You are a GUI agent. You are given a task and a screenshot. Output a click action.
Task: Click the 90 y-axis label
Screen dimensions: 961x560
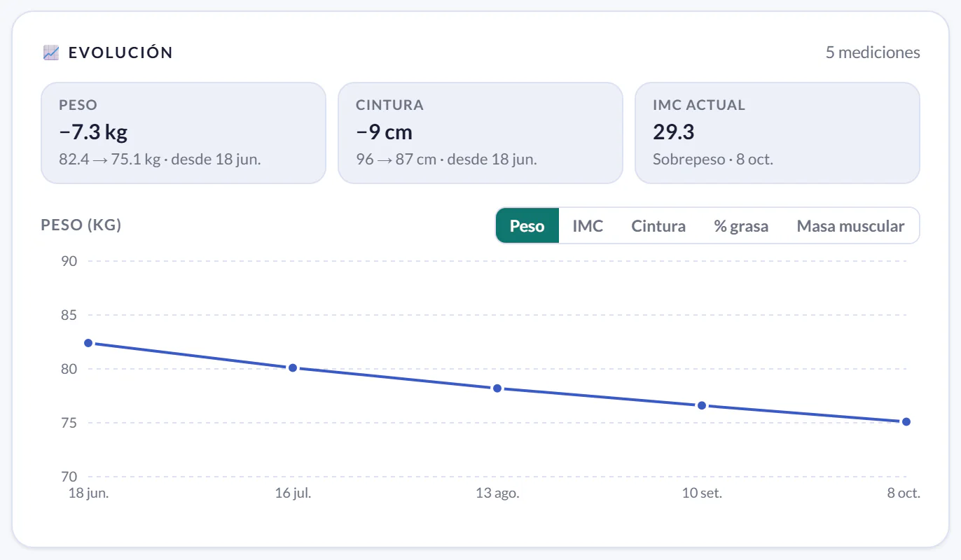(69, 261)
